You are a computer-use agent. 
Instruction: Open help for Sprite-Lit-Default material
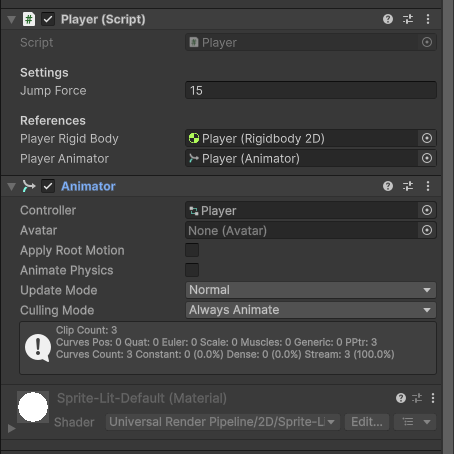pyautogui.click(x=401, y=398)
